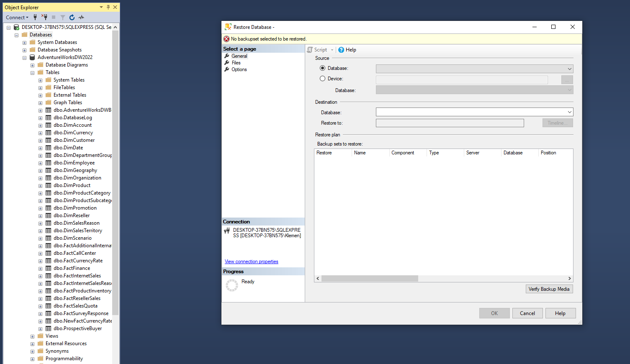
Task: Collapse the Tables folder node
Action: 32,73
